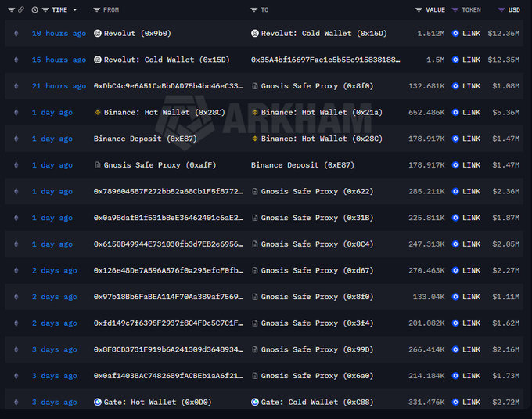Image resolution: width=532 pixels, height=419 pixels.
Task: Click the Gate logo beside Cold Wallet (0xC88)
Action: click(255, 403)
